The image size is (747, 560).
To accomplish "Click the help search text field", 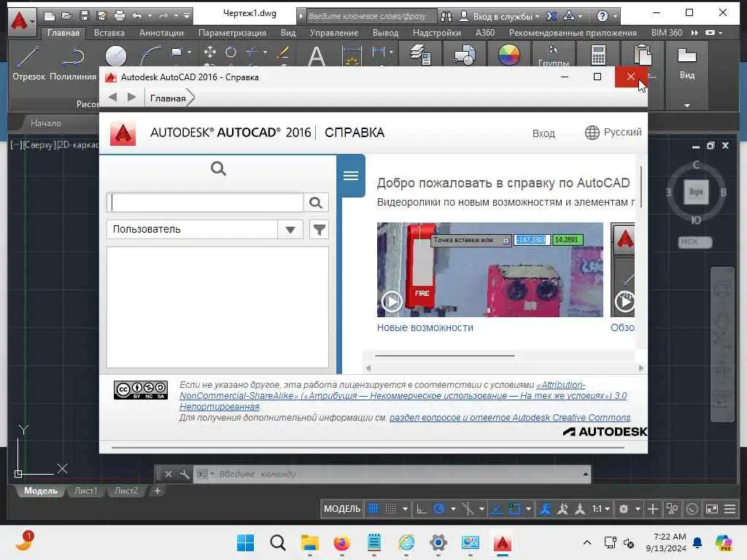I will pos(206,203).
